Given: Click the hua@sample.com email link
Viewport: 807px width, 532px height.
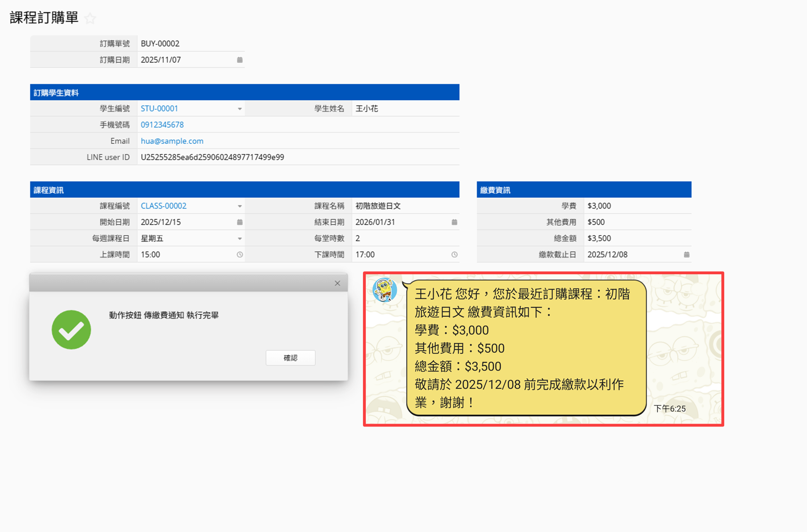Looking at the screenshot, I should tap(172, 141).
